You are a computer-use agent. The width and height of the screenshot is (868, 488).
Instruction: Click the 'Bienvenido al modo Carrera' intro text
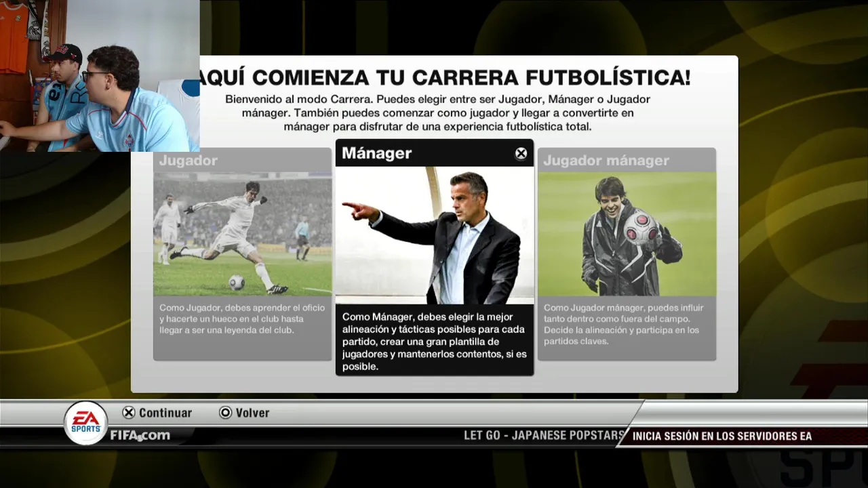[x=438, y=113]
